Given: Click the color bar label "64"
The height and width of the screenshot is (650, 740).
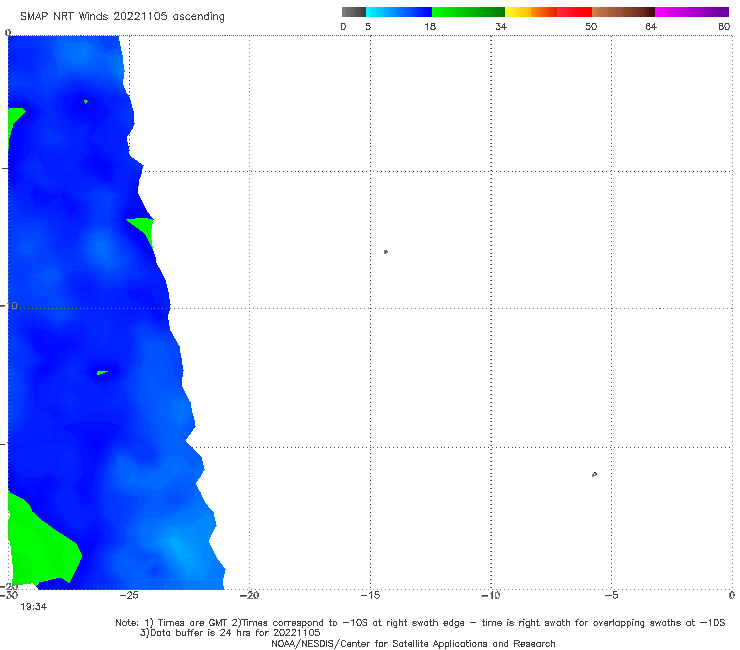Looking at the screenshot, I should click(x=651, y=26).
